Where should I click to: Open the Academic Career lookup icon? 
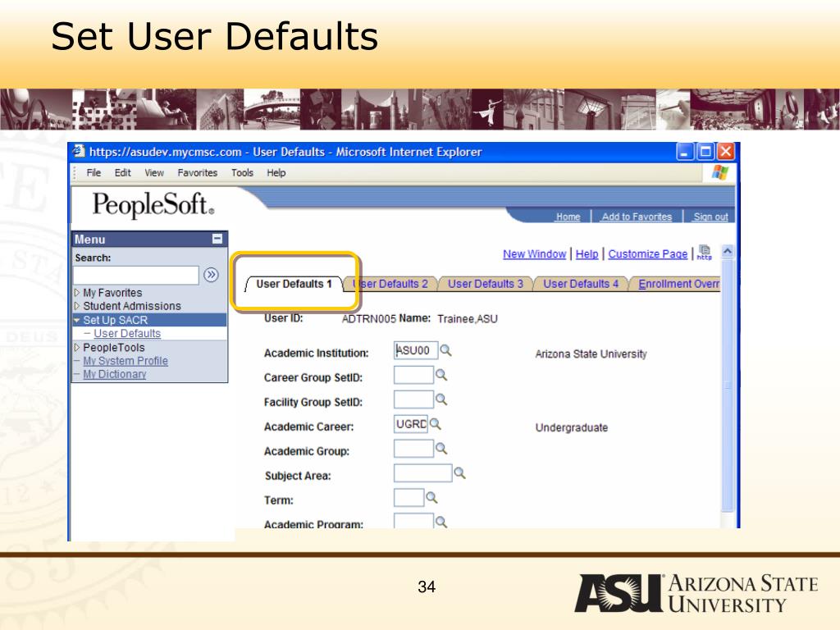tap(435, 424)
